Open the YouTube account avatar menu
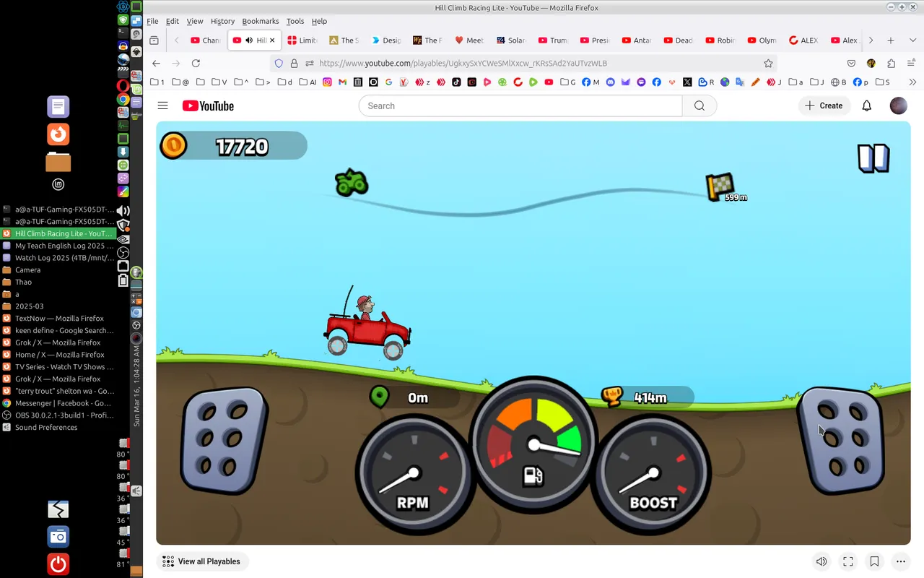This screenshot has width=924, height=578. (x=899, y=105)
